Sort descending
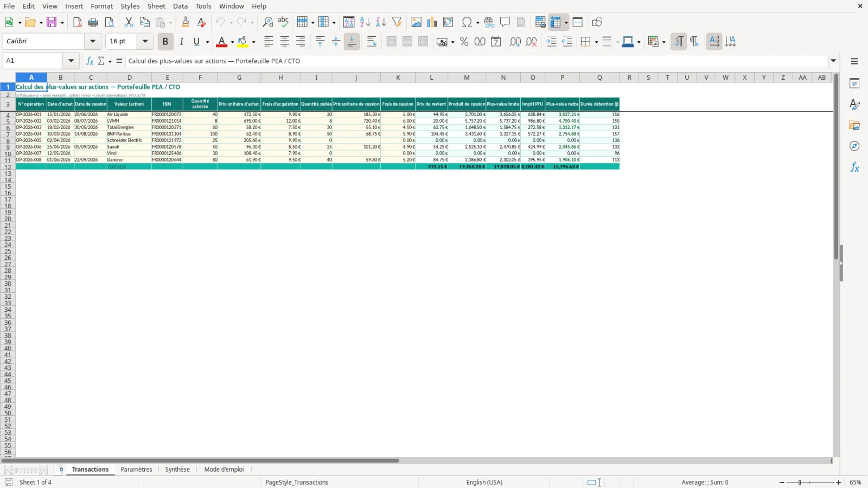Viewport: 868px width, 488px height. [x=381, y=22]
